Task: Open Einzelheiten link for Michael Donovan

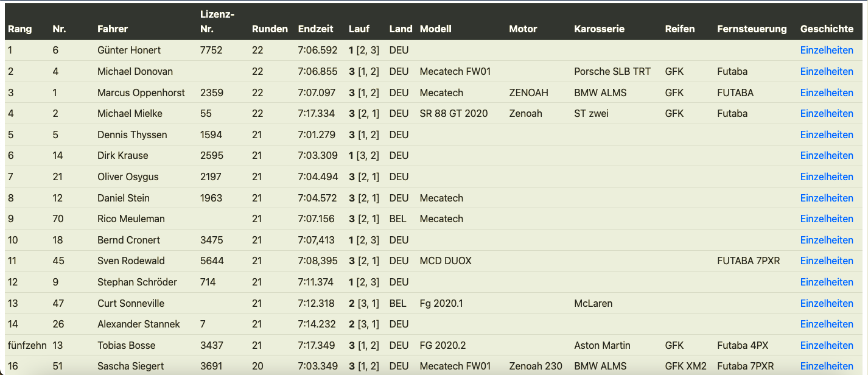Action: pos(827,72)
